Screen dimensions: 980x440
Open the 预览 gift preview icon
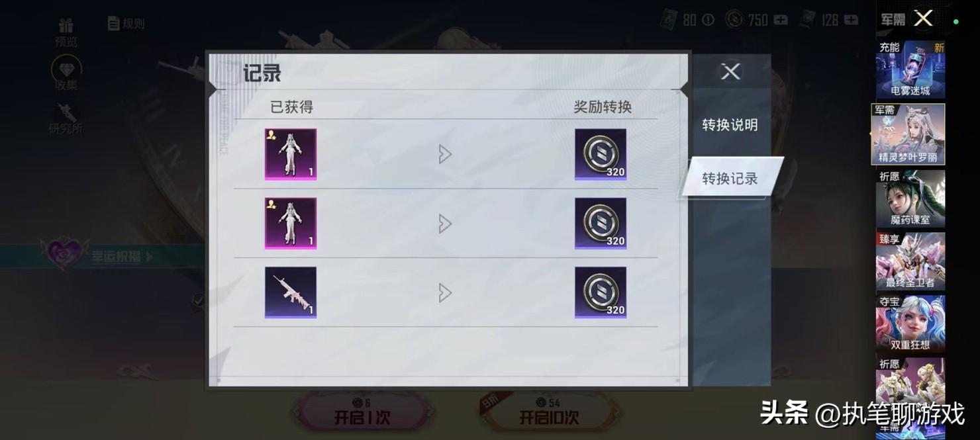tap(66, 32)
